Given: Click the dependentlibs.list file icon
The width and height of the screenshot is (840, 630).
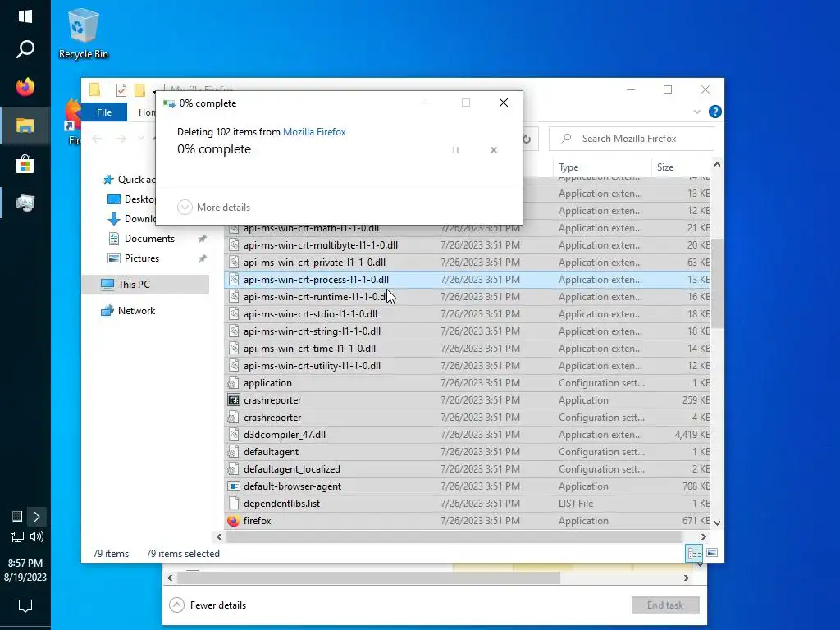Looking at the screenshot, I should (233, 504).
